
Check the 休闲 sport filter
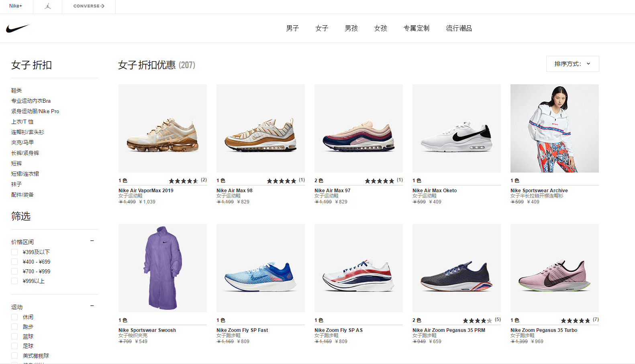coord(14,317)
